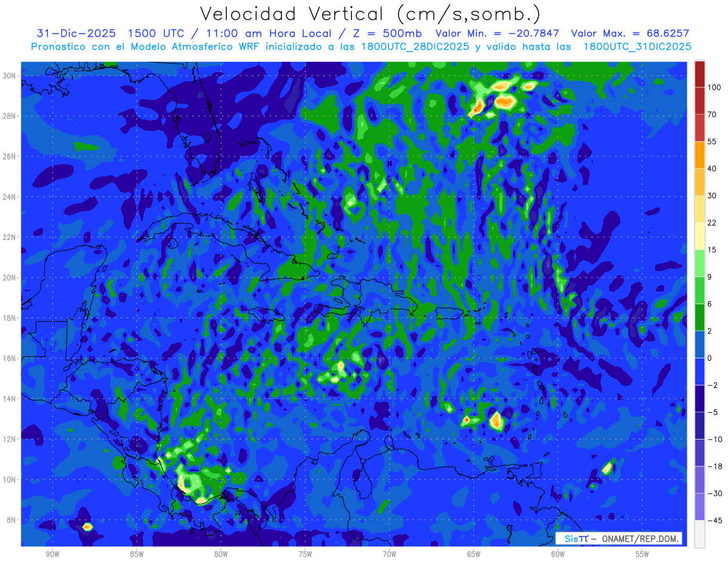Select the dark red color swatch above 100
The width and height of the screenshot is (728, 562).
coord(699,74)
